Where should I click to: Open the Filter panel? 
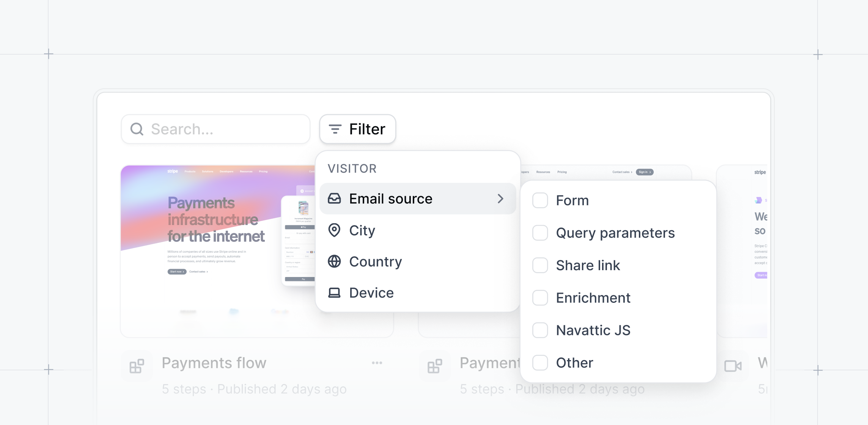point(357,129)
